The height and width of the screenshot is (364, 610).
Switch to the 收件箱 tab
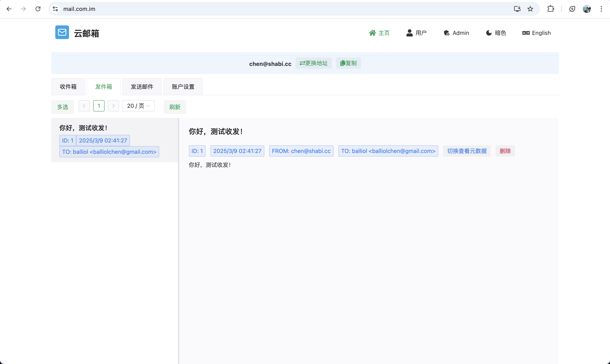click(68, 87)
